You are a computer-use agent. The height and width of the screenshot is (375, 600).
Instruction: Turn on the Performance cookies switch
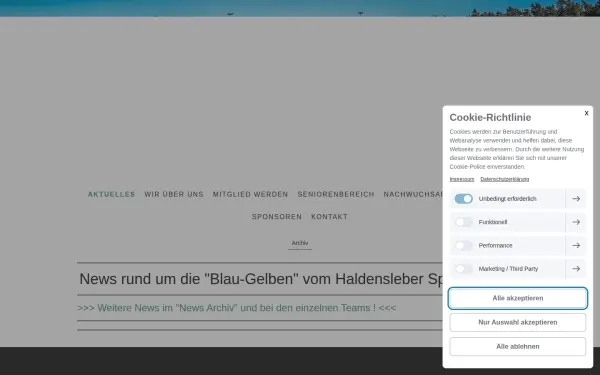pyautogui.click(x=463, y=245)
